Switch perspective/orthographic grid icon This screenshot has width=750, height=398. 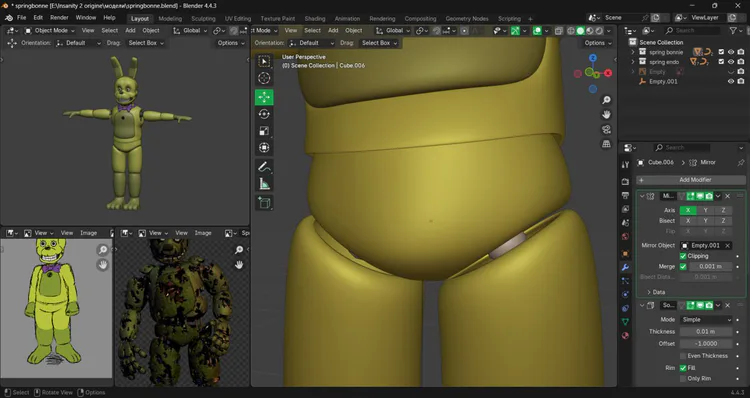pyautogui.click(x=606, y=144)
